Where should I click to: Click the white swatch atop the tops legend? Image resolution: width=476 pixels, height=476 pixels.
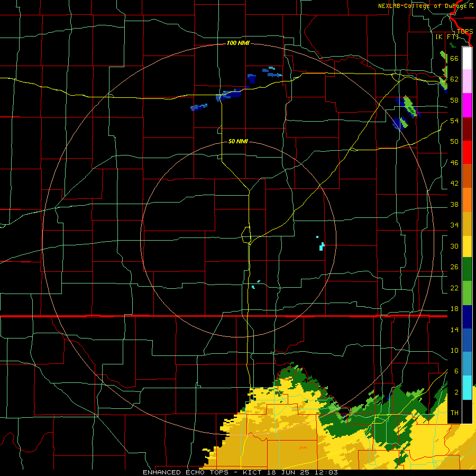[x=467, y=58]
